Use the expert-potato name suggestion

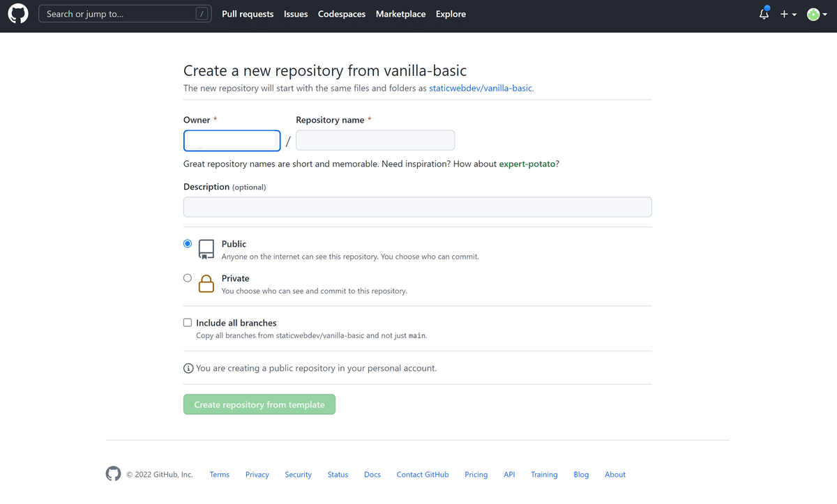click(527, 164)
